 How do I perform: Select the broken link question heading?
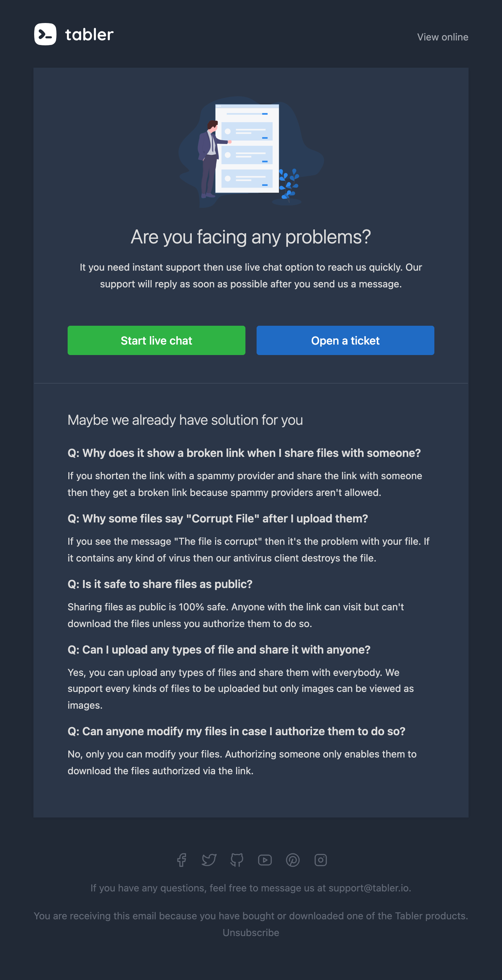(x=244, y=453)
